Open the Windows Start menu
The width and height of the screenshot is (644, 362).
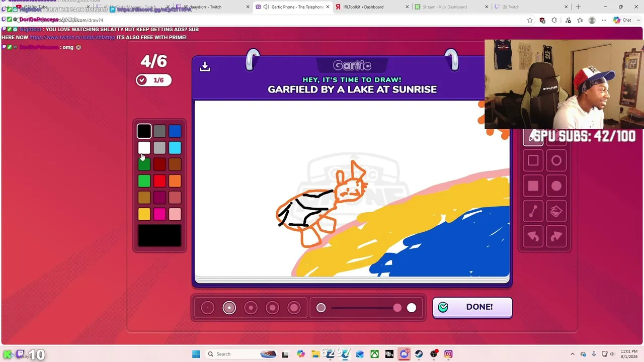196,354
